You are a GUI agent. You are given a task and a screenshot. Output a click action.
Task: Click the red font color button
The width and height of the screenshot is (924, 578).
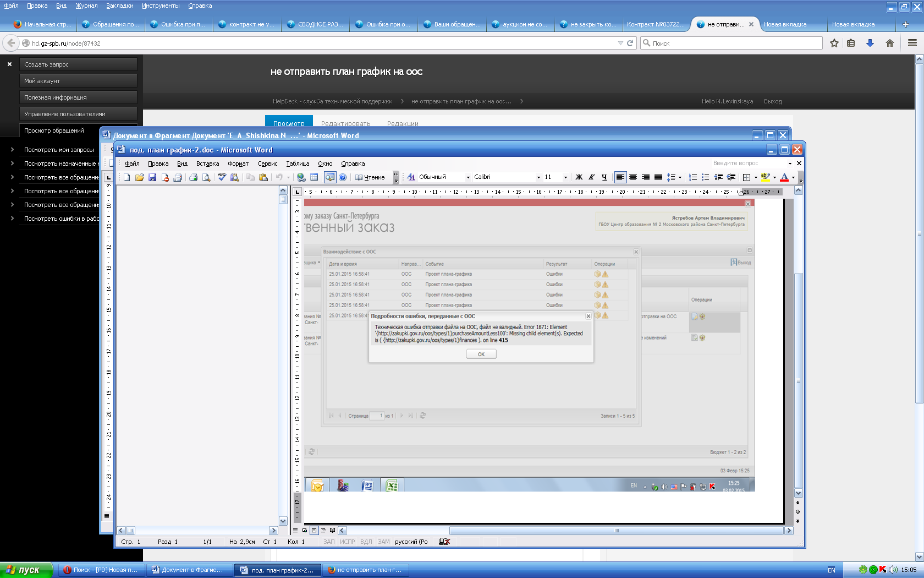tap(784, 177)
